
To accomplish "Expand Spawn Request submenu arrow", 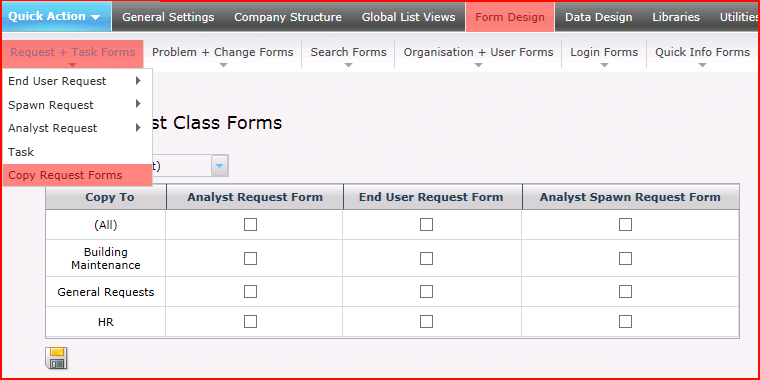I will (x=138, y=104).
